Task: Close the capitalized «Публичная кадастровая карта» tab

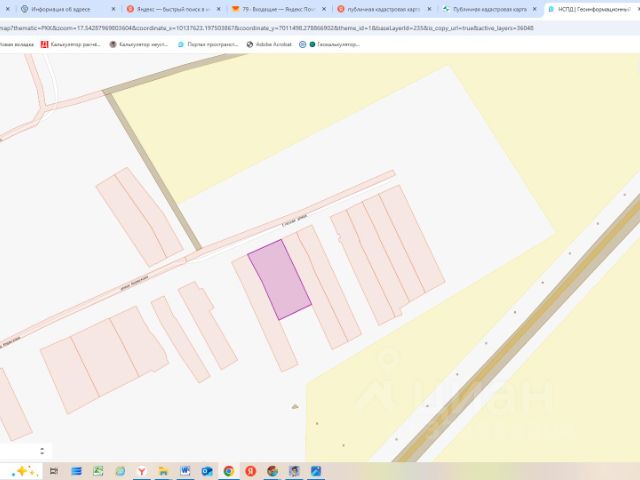Action: [x=535, y=9]
